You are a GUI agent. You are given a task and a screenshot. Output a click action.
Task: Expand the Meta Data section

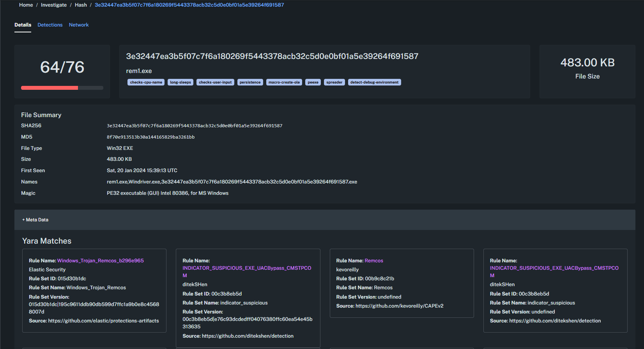tap(35, 220)
